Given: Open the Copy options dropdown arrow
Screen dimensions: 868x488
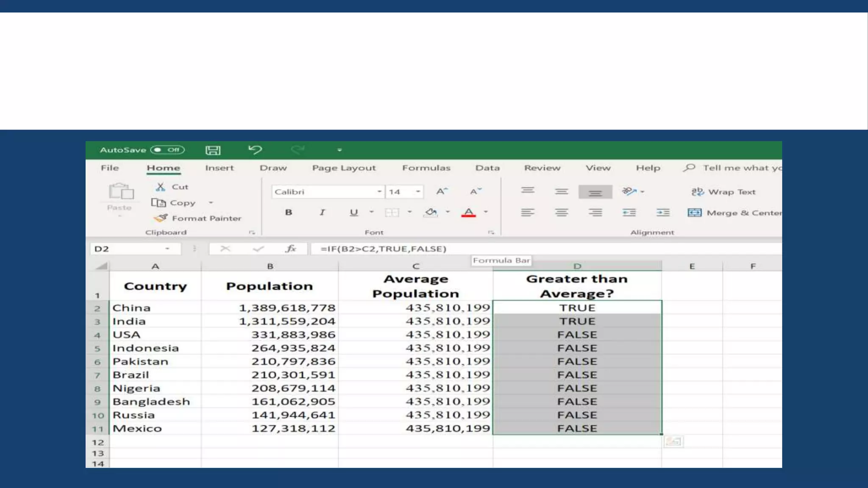Looking at the screenshot, I should (x=211, y=203).
